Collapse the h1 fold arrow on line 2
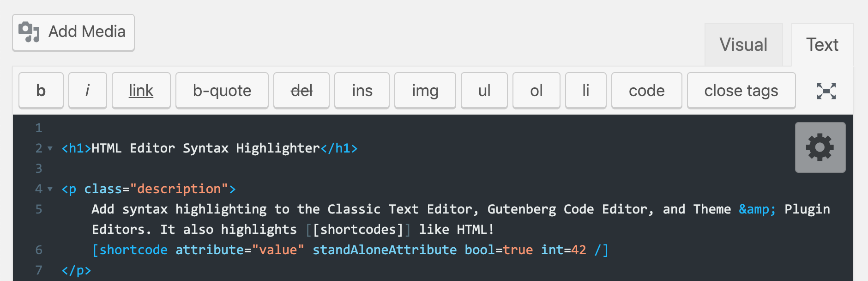Screen dimensions: 868x281 tap(50, 148)
